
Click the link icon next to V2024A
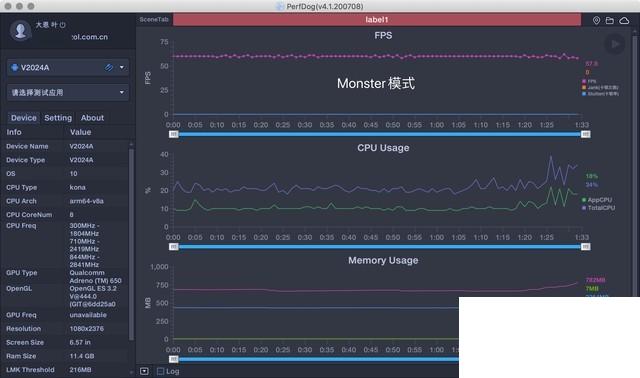click(x=109, y=67)
